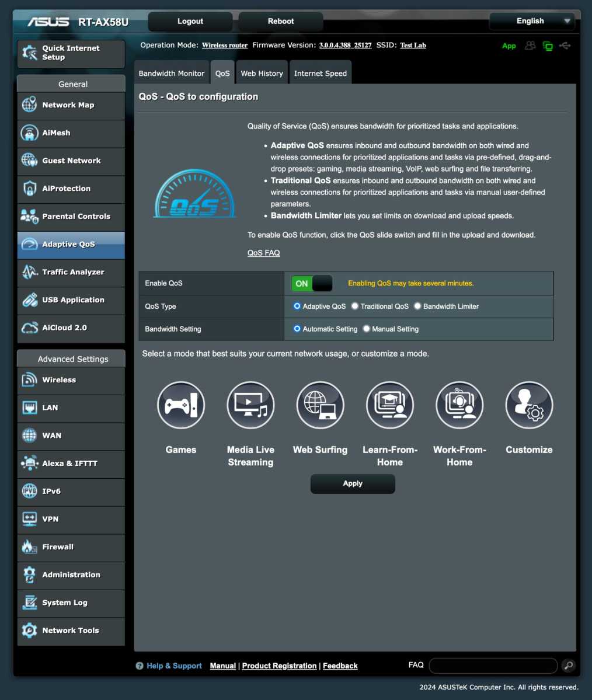Open the English language dropdown
The height and width of the screenshot is (700, 592).
click(x=531, y=21)
